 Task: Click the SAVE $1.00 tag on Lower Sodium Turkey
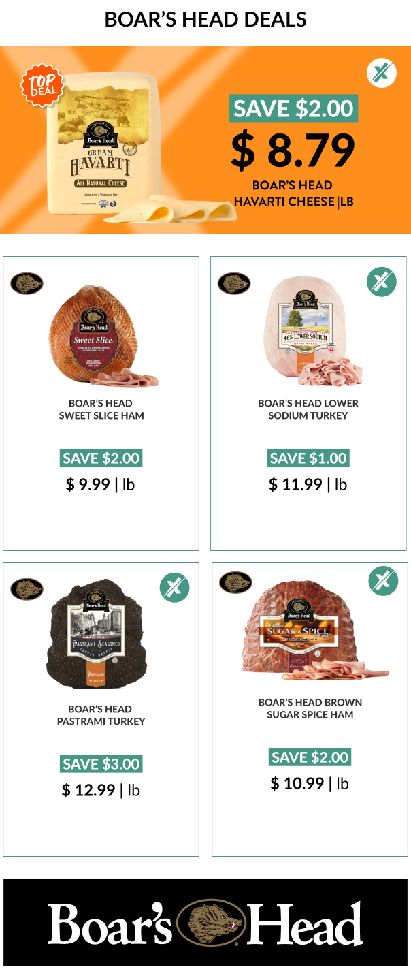pos(308,458)
